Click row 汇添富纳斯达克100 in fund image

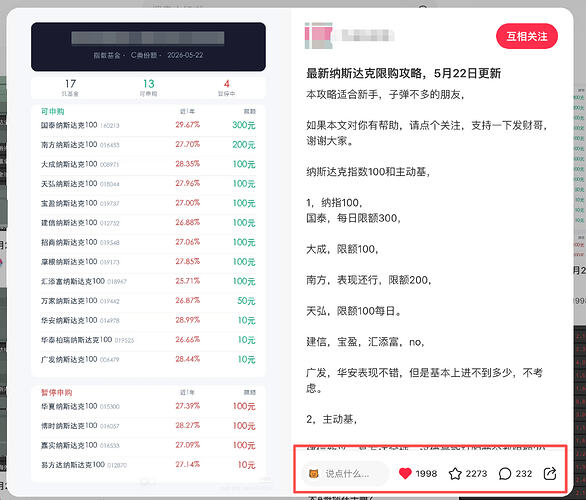148,281
